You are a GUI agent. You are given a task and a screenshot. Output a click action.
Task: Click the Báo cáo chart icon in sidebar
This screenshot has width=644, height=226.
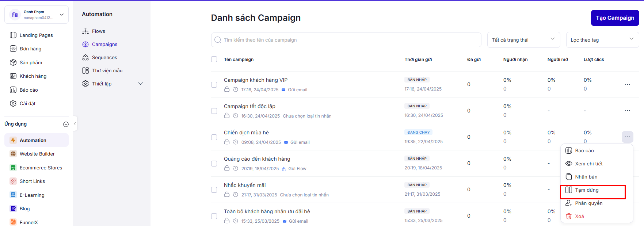tap(13, 90)
